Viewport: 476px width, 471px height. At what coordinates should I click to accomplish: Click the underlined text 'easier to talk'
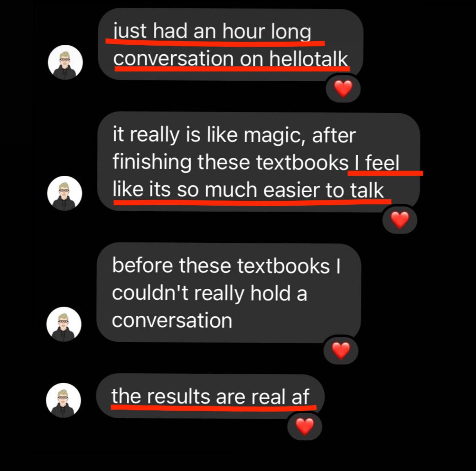(323, 190)
